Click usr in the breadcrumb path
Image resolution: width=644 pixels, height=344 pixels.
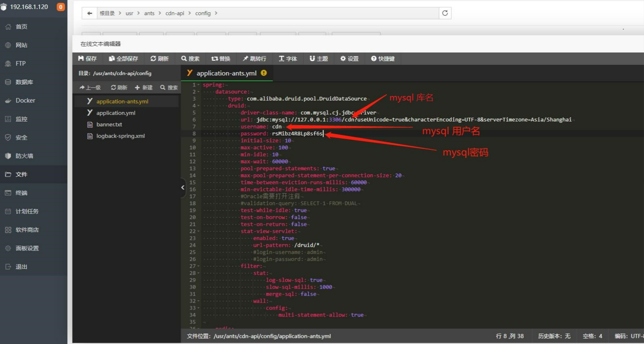(x=129, y=13)
